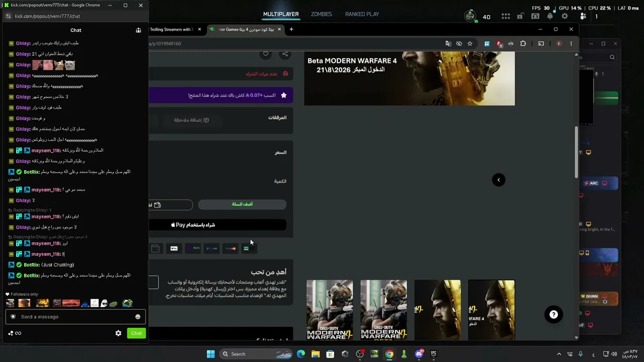The height and width of the screenshot is (362, 644).
Task: Select the first Modern Warfare soldier thumbnail
Action: (330, 310)
